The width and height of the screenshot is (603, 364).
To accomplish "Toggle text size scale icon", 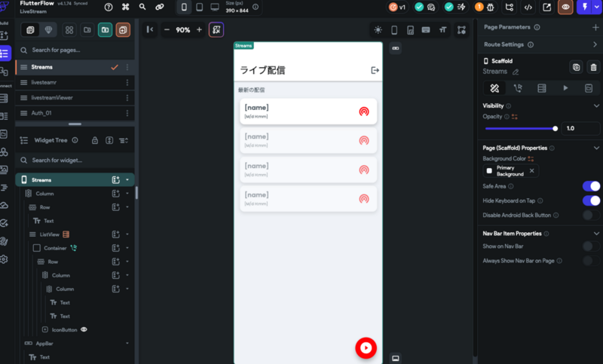I will [442, 30].
